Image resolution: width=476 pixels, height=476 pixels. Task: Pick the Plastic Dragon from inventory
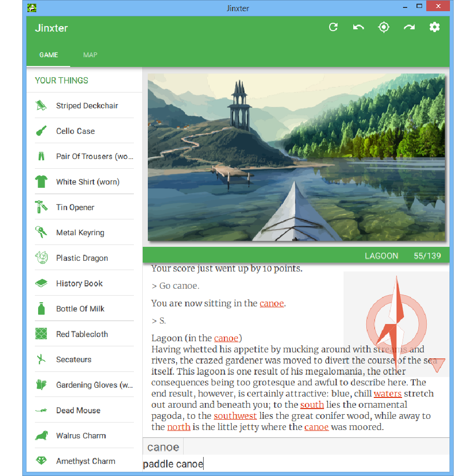(82, 258)
